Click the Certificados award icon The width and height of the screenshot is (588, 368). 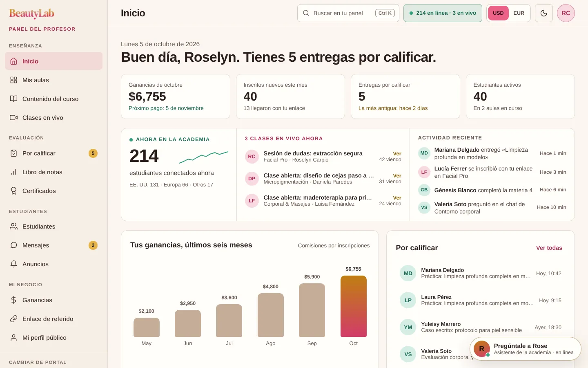click(x=14, y=191)
